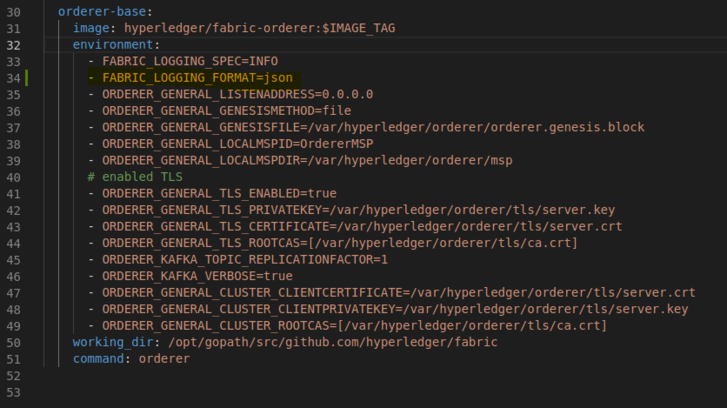Viewport: 727px width, 408px height.
Task: Click ORDERER_KAFKA_TOPIC_REPLICATIONFACTOR=1 entry
Action: coord(245,260)
